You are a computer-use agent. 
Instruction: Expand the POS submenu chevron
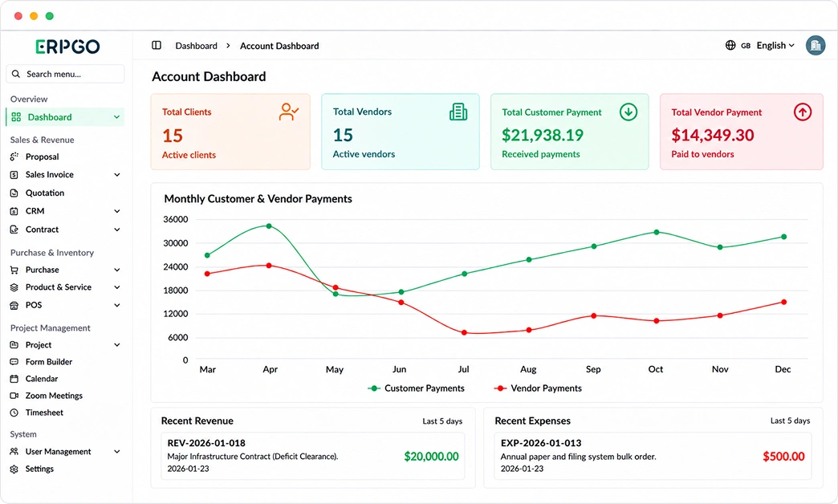click(x=117, y=305)
